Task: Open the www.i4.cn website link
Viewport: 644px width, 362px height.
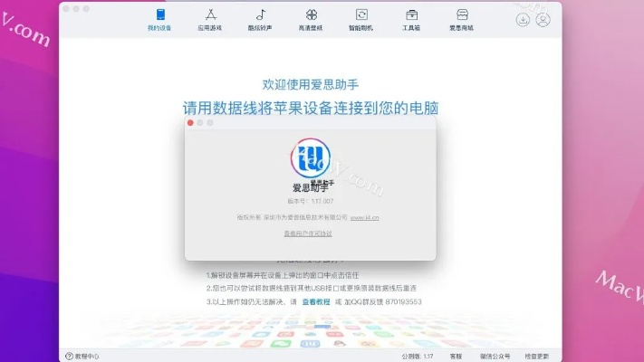Action: click(x=365, y=217)
